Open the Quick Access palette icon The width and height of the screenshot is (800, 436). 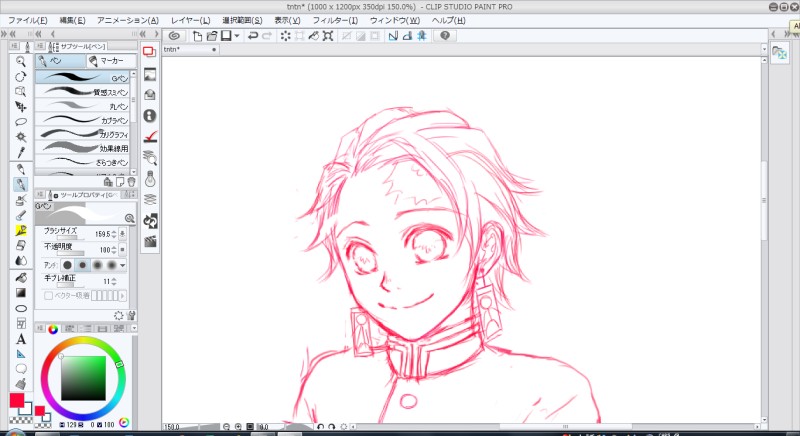[149, 52]
